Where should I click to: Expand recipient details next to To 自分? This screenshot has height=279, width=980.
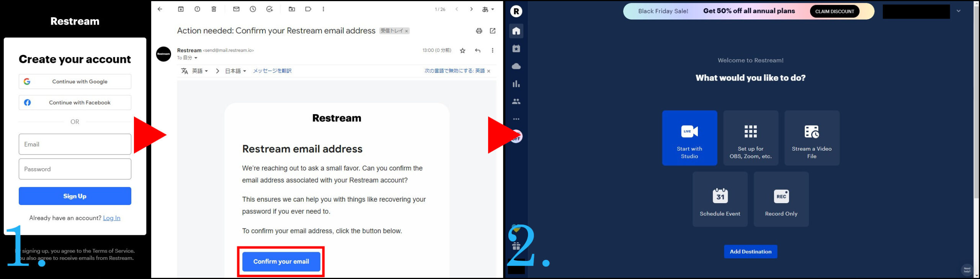[196, 58]
